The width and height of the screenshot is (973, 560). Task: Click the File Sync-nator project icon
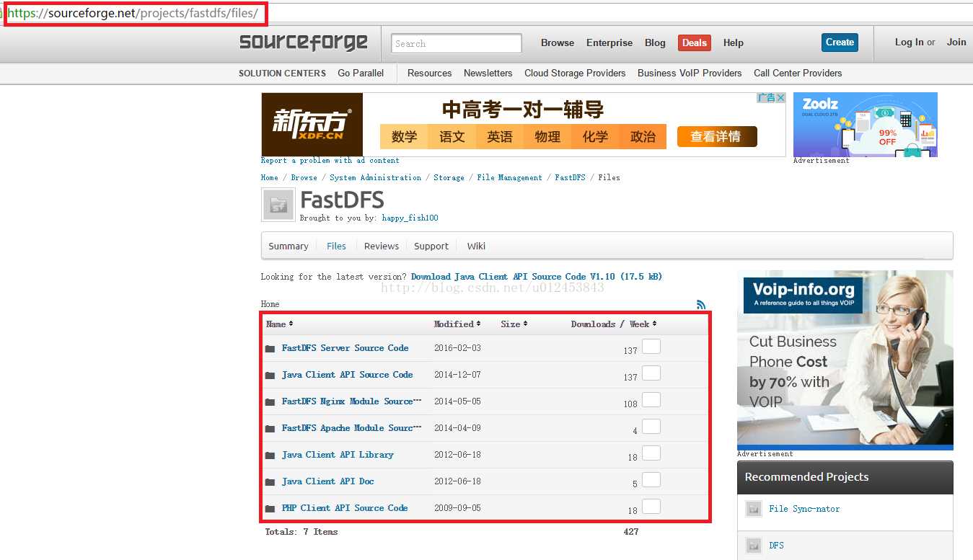pos(754,509)
